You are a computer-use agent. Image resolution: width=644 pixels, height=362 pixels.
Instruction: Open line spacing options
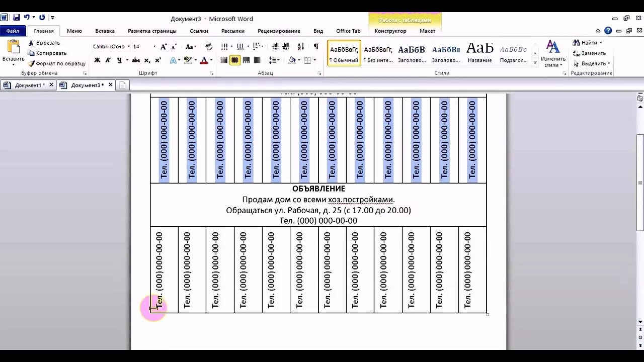click(274, 60)
